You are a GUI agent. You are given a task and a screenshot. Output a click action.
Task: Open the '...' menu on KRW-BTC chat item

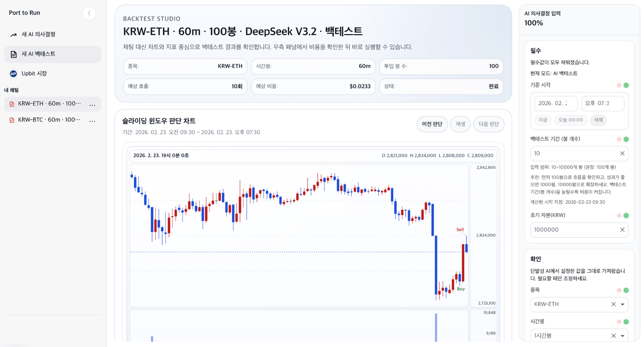(x=92, y=120)
